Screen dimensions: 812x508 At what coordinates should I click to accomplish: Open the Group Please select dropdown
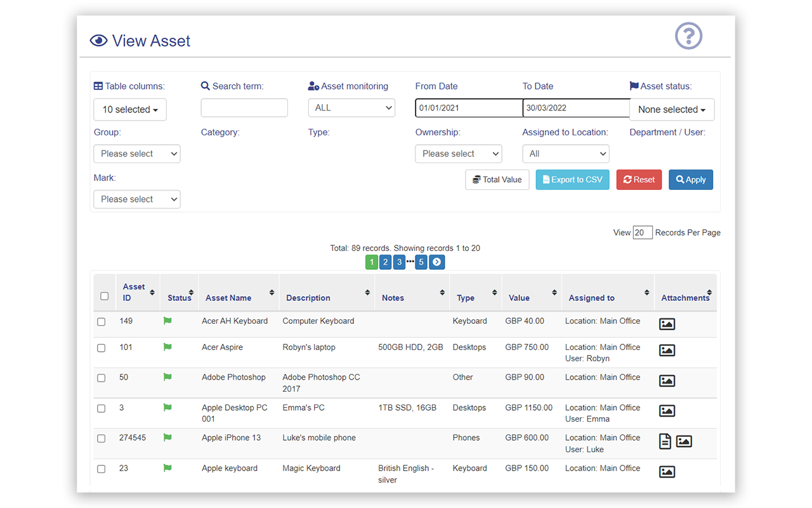[137, 154]
